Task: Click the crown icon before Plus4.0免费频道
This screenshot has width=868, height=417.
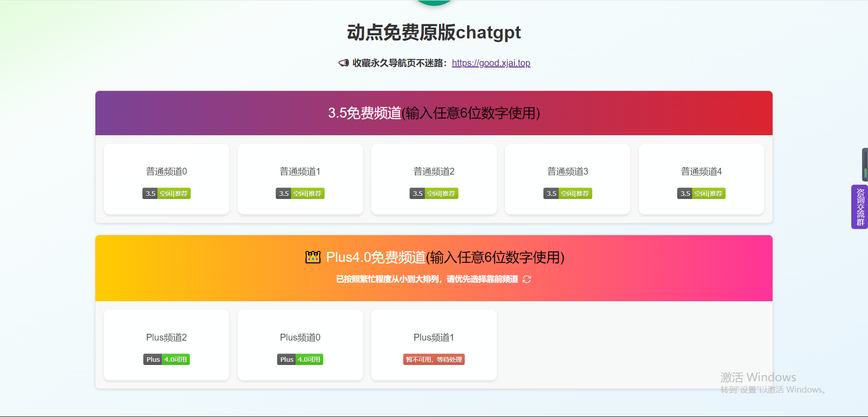Action: coord(313,257)
